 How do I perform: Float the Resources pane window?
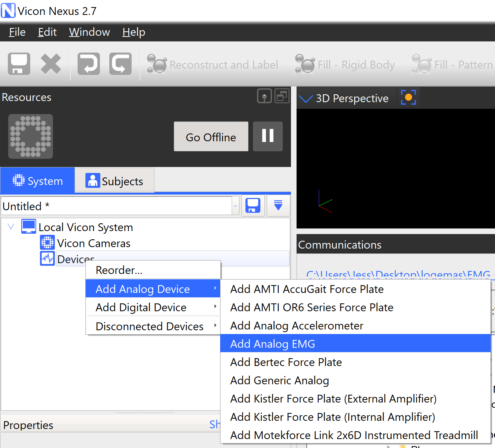282,96
